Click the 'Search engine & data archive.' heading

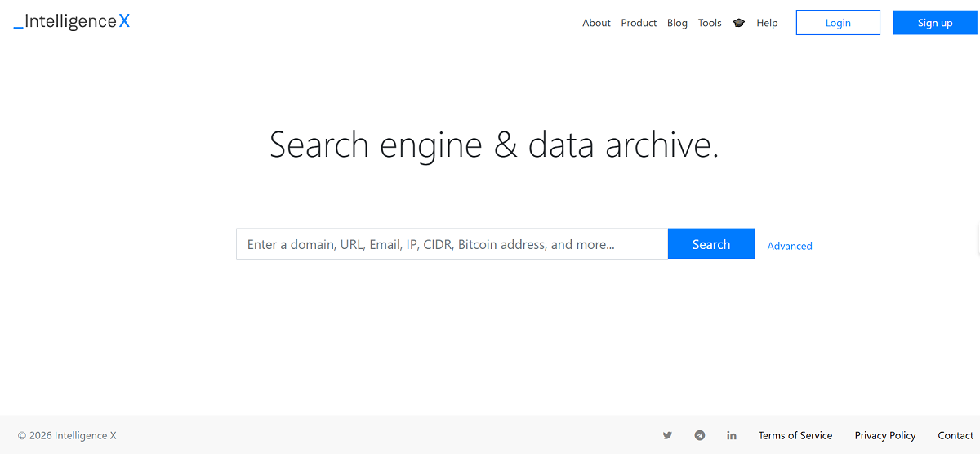click(494, 145)
